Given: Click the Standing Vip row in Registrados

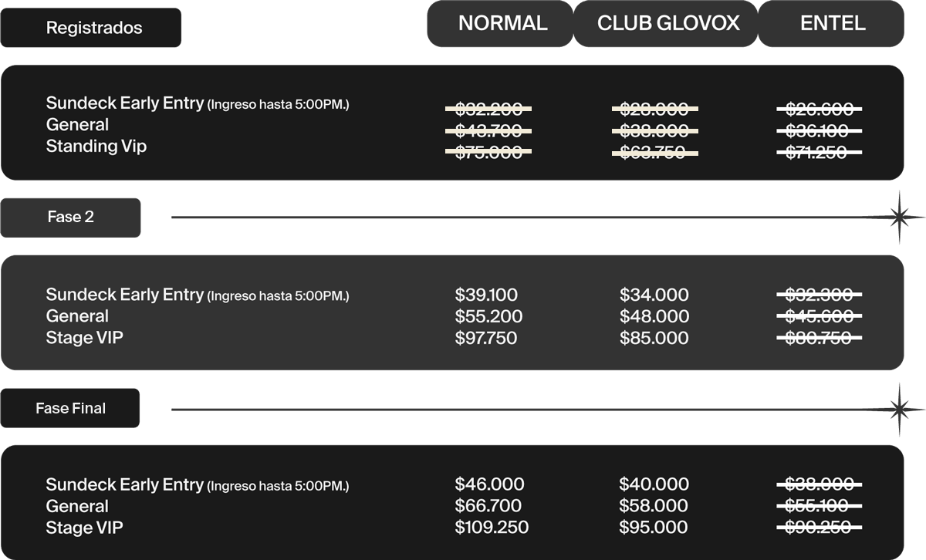Looking at the screenshot, I should pyautogui.click(x=96, y=146).
